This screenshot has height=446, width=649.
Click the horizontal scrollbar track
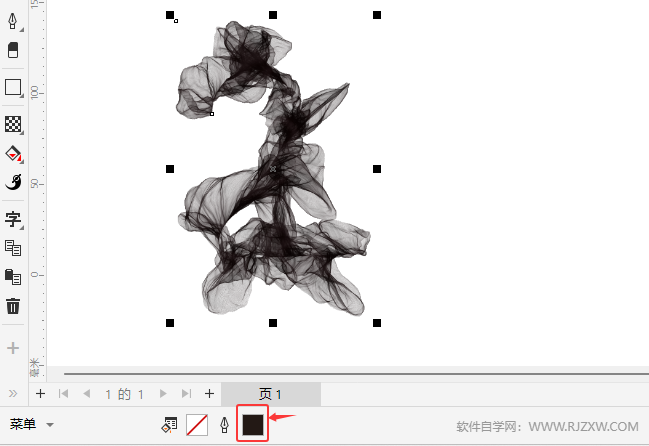point(356,374)
